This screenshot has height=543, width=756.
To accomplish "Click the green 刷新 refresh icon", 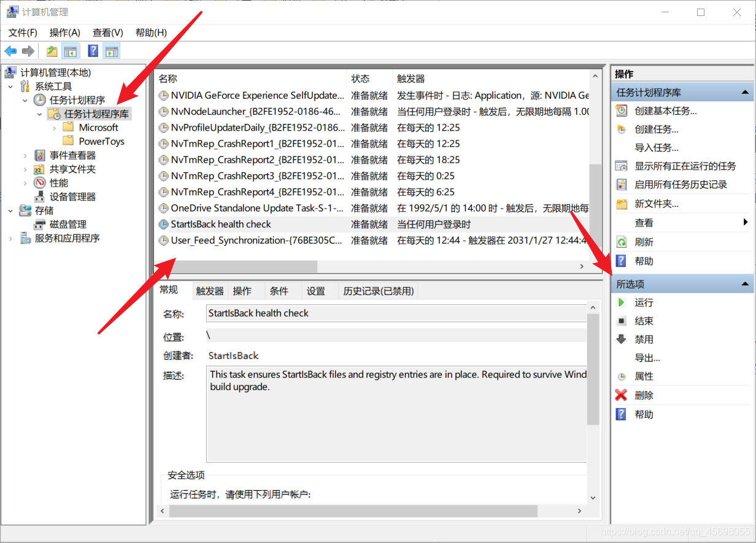I will tap(622, 242).
